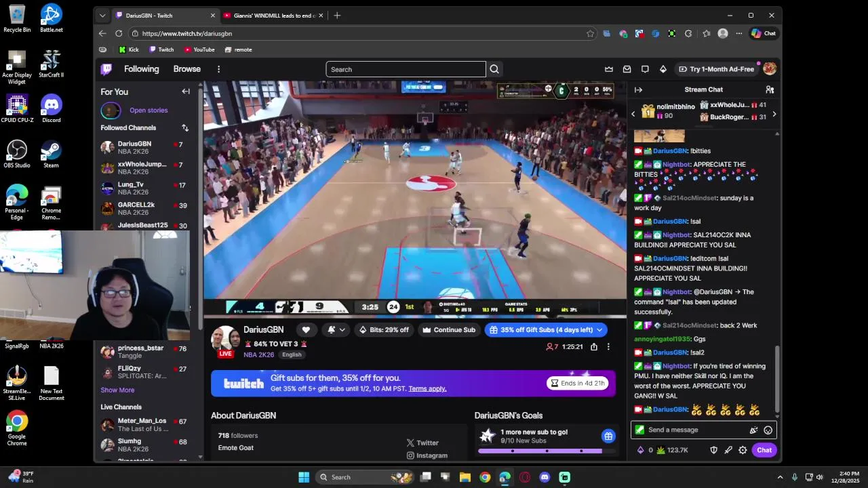Open Kick bookmark
The image size is (868, 488).
tap(128, 49)
